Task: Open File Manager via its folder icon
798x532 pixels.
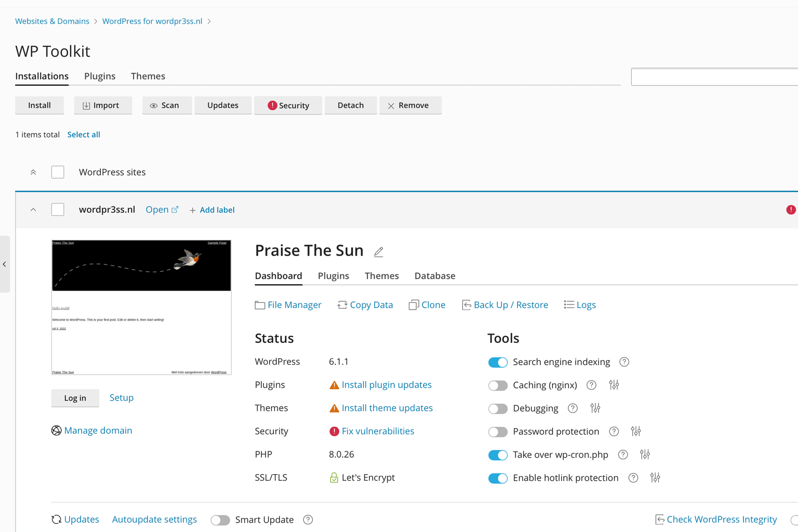Action: (260, 305)
